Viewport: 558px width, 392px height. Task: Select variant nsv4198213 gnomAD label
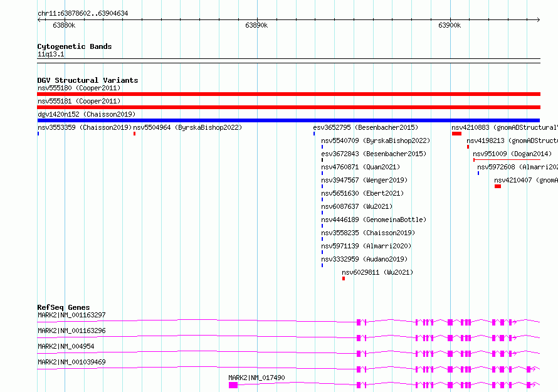(512, 140)
